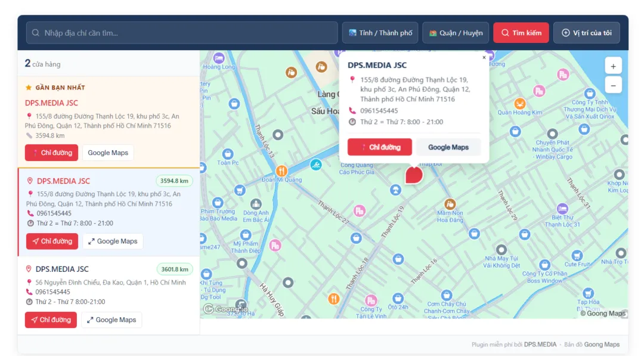Screen dimensions: 644x356
Task: Select the hotel icon near Hoàng Long
Action: 218,59
